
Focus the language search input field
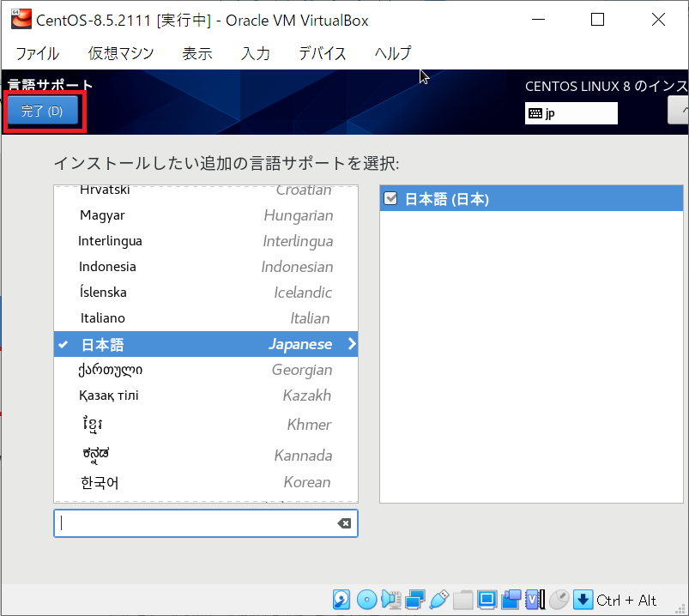[206, 523]
